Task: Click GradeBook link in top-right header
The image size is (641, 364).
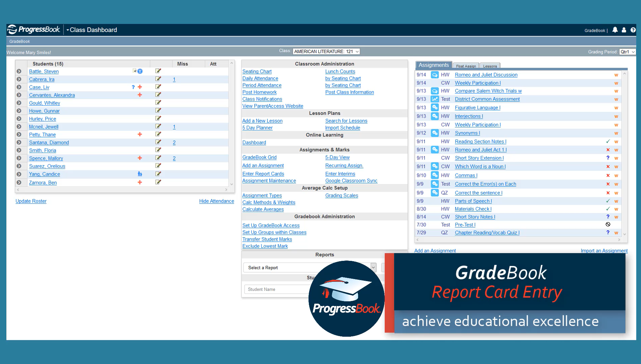Action: click(595, 31)
